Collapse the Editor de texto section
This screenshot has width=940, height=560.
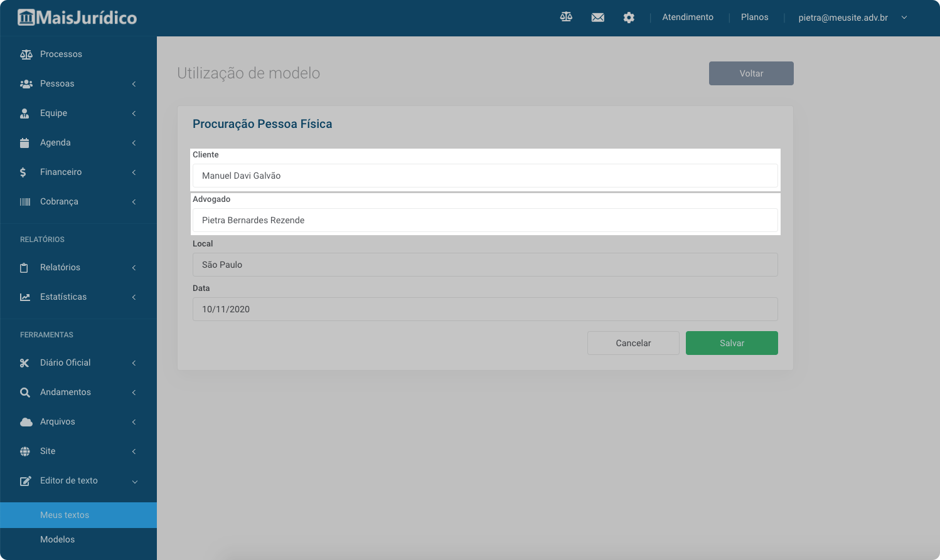click(x=134, y=482)
